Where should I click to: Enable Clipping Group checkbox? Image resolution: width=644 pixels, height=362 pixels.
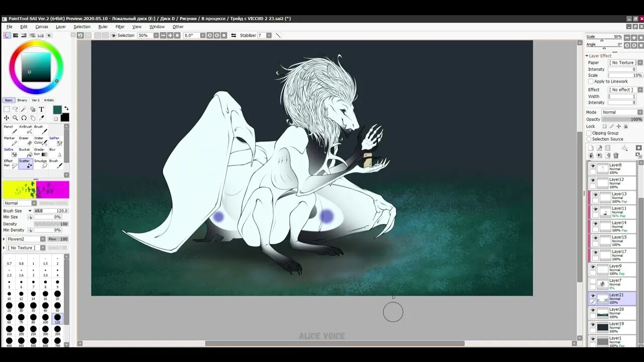click(589, 133)
